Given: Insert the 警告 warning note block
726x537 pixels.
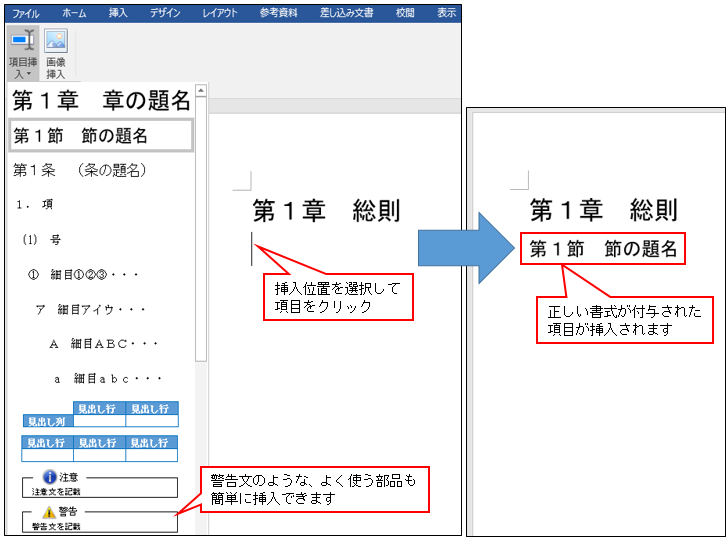Looking at the screenshot, I should (x=100, y=518).
